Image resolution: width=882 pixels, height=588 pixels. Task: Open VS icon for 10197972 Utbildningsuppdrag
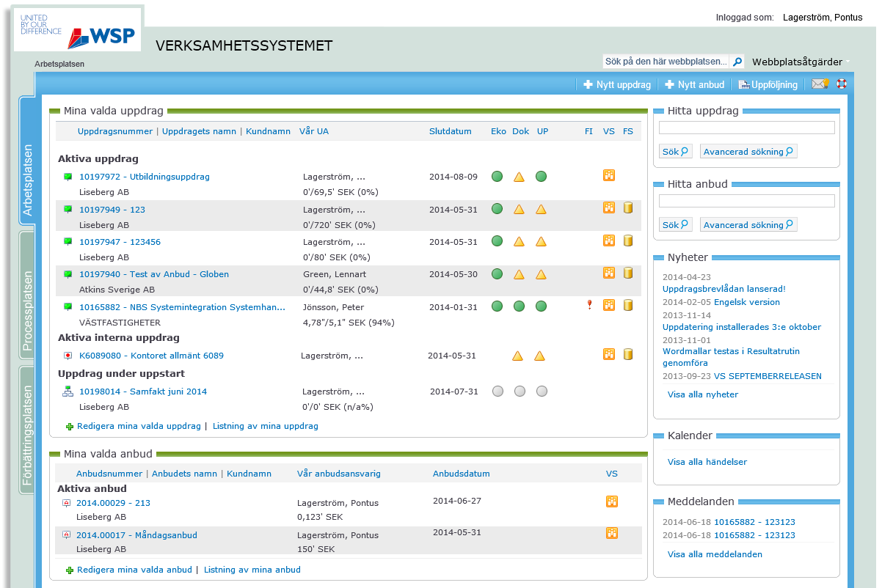pyautogui.click(x=609, y=175)
